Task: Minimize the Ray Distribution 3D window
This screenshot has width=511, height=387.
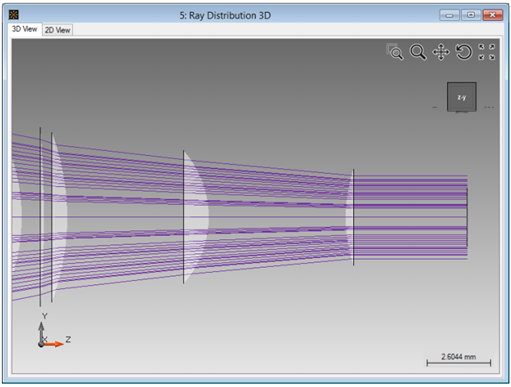Action: [449, 15]
